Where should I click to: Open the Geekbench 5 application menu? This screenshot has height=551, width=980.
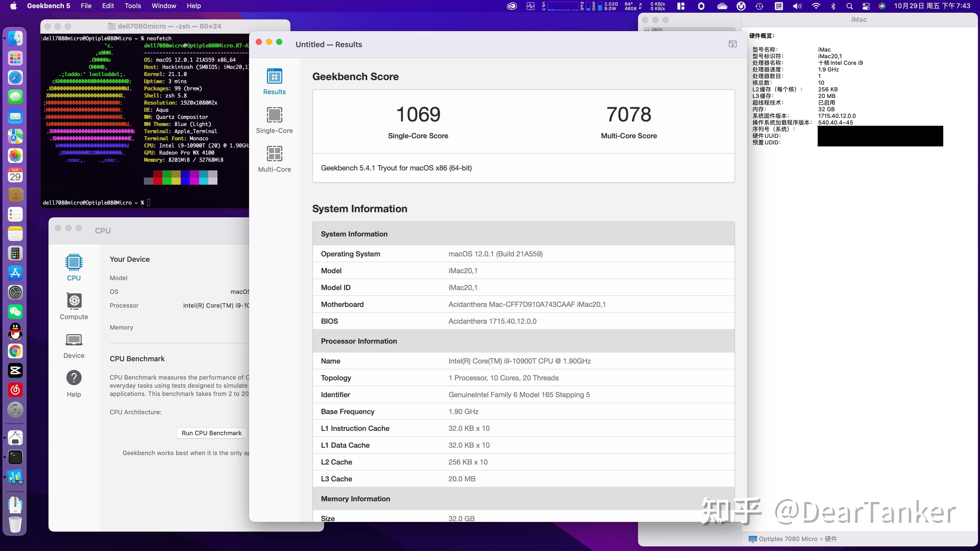click(48, 6)
